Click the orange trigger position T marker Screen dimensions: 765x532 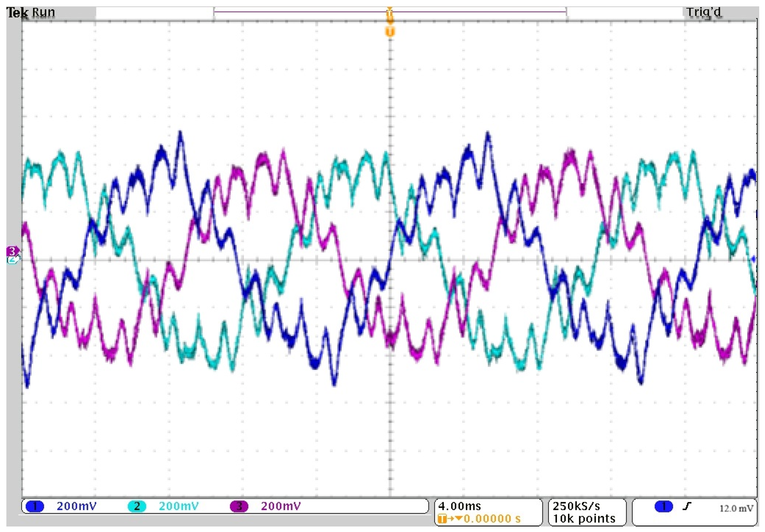click(x=390, y=32)
